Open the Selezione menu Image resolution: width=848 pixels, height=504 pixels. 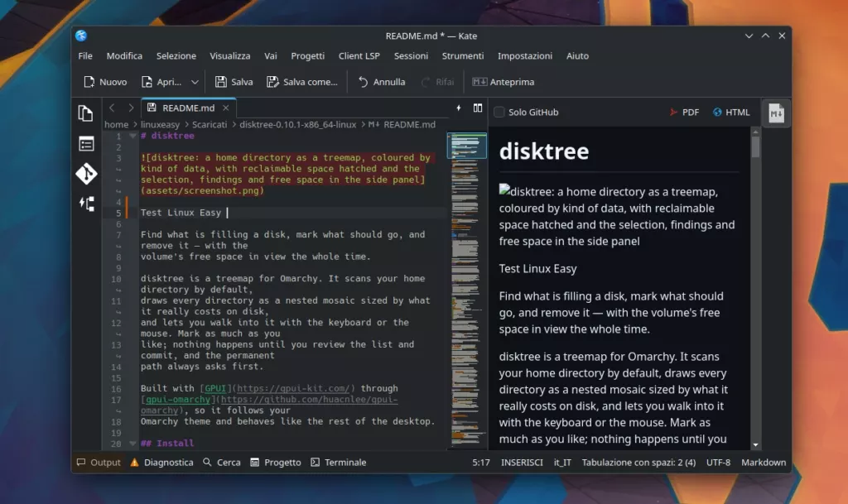click(x=176, y=56)
